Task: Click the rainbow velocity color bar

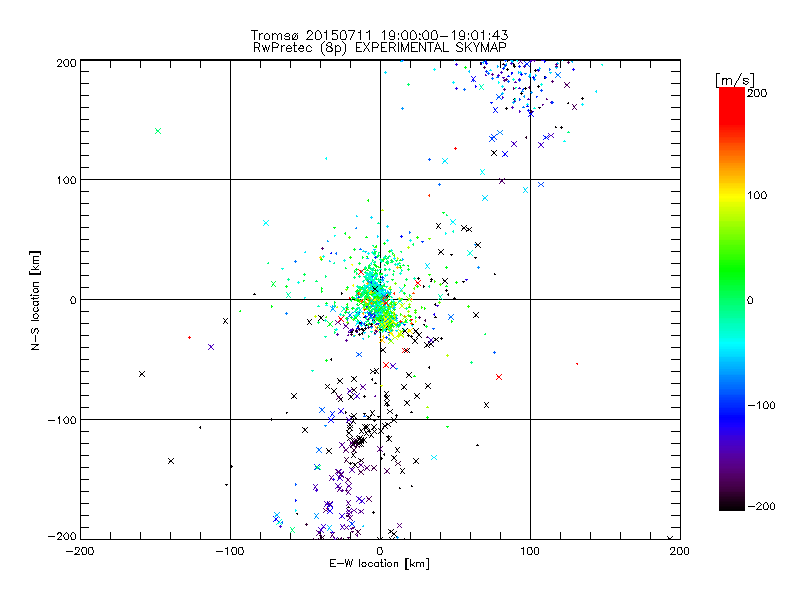Action: pyautogui.click(x=732, y=299)
